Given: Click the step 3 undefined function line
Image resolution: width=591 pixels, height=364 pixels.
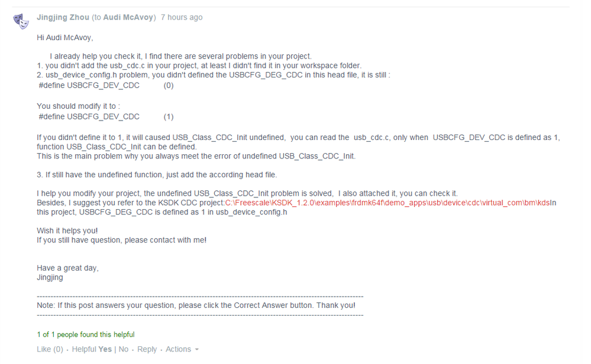Looking at the screenshot, I should click(157, 175).
